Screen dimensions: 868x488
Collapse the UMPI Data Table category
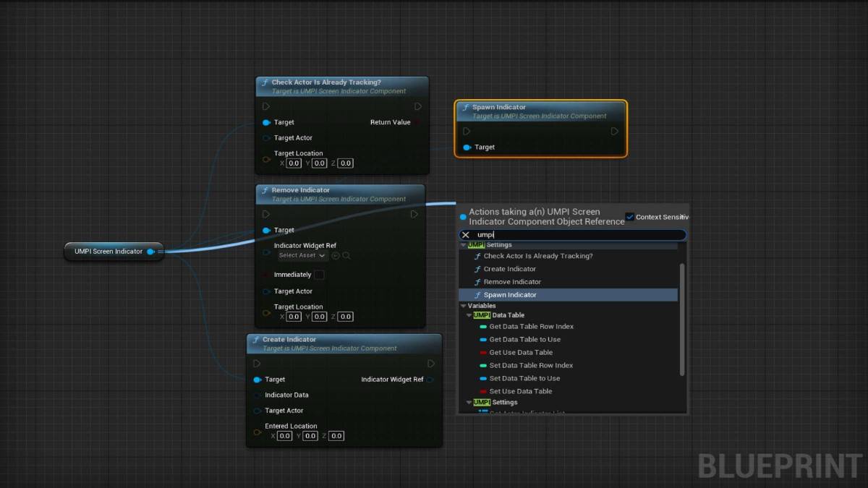point(469,315)
